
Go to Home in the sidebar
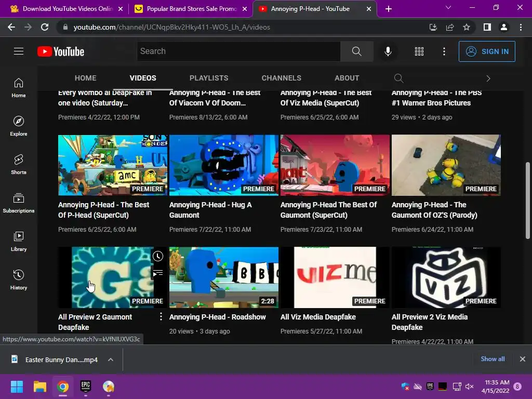tap(19, 87)
